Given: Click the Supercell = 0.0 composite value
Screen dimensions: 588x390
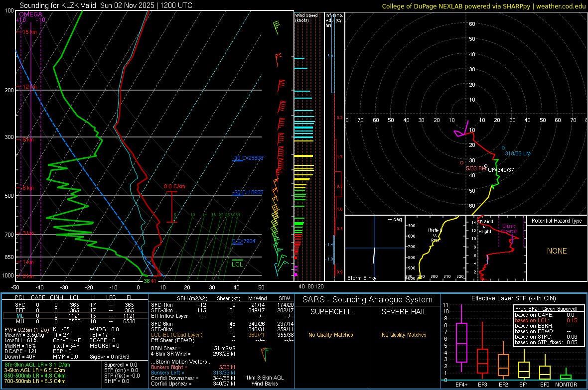Looking at the screenshot, I should point(121,365).
